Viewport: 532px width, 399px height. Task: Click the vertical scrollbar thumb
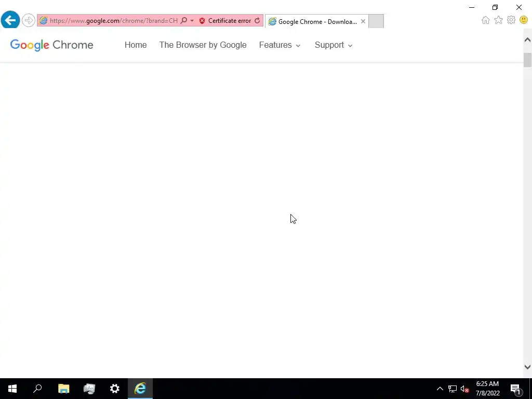(x=527, y=60)
